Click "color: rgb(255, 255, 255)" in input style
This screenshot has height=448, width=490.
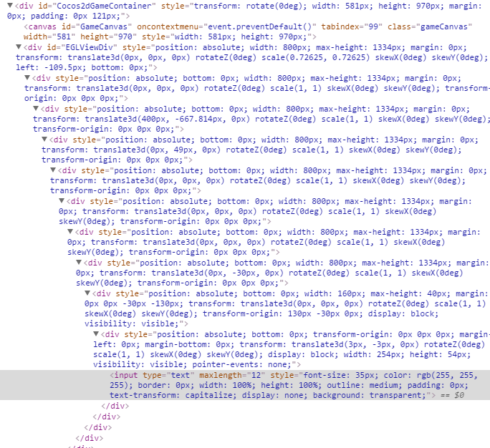[294, 380]
